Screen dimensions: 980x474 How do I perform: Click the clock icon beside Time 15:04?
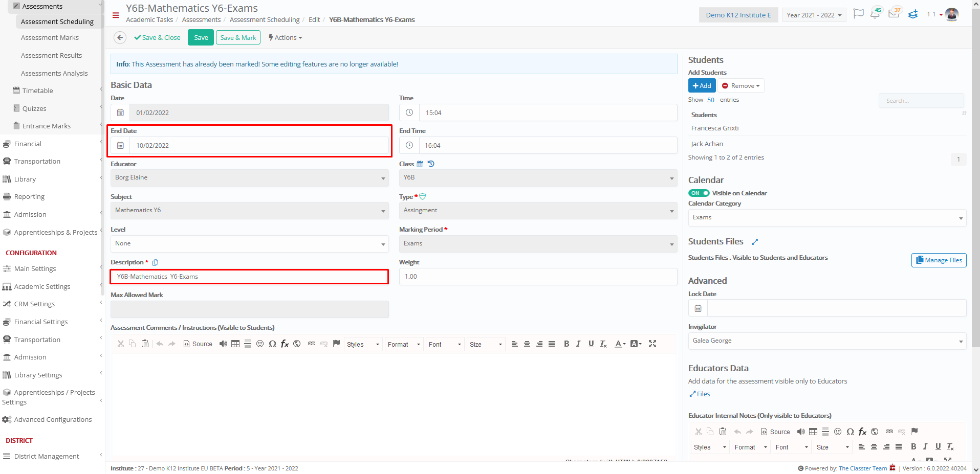pos(409,112)
